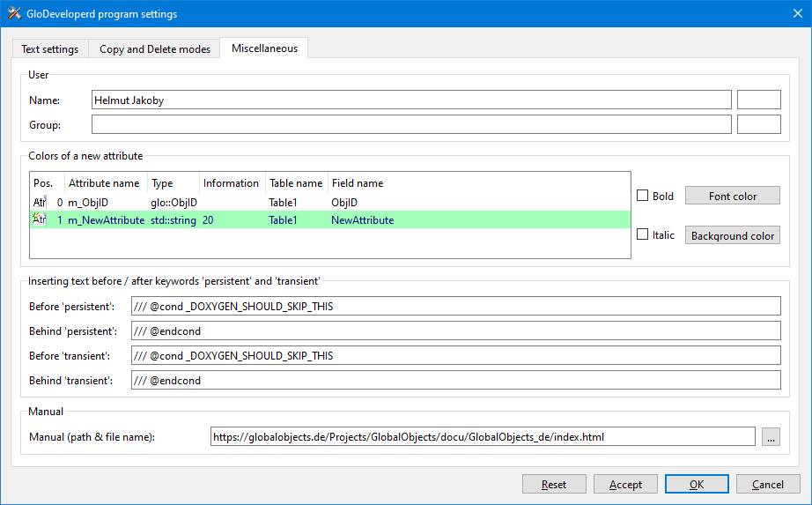Click Table1 in the m_ObjID row
This screenshot has height=505, width=812.
pos(283,202)
